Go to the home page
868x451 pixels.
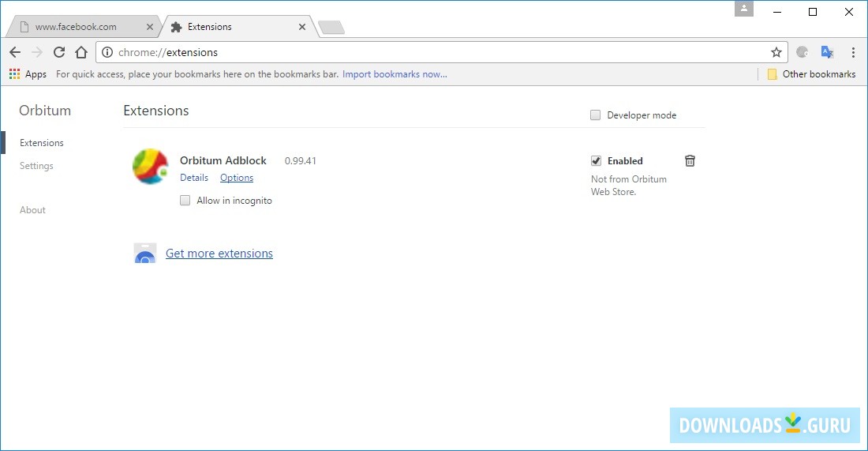[81, 52]
